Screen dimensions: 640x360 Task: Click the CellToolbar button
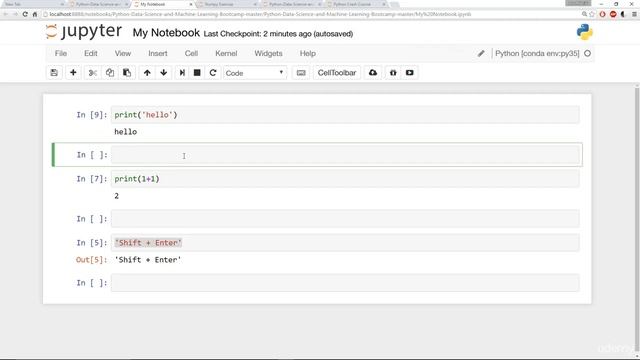tap(337, 73)
